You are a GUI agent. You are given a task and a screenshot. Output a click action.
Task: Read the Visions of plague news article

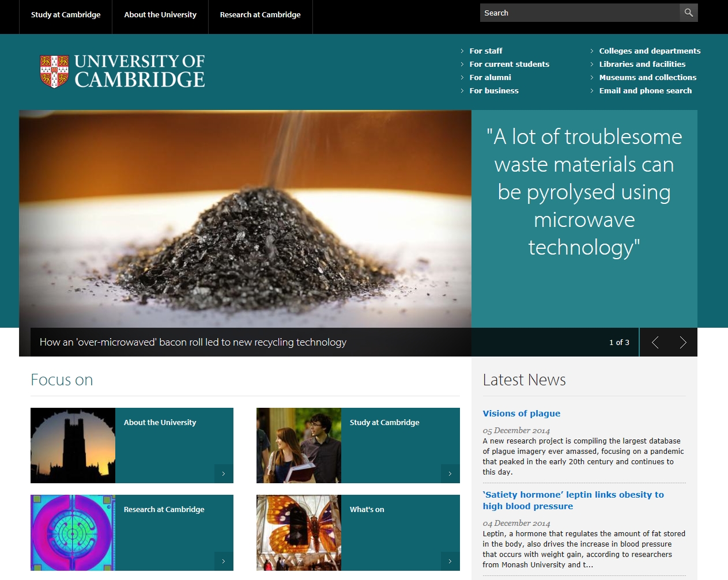pos(521,414)
